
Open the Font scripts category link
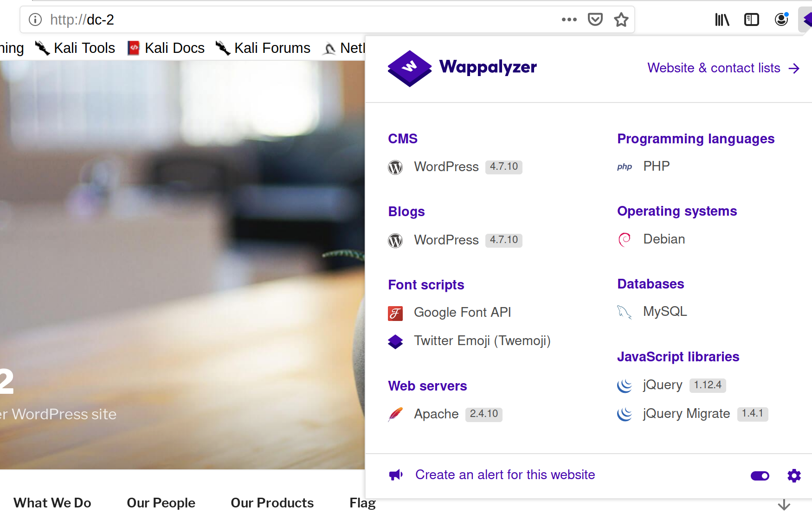(426, 285)
